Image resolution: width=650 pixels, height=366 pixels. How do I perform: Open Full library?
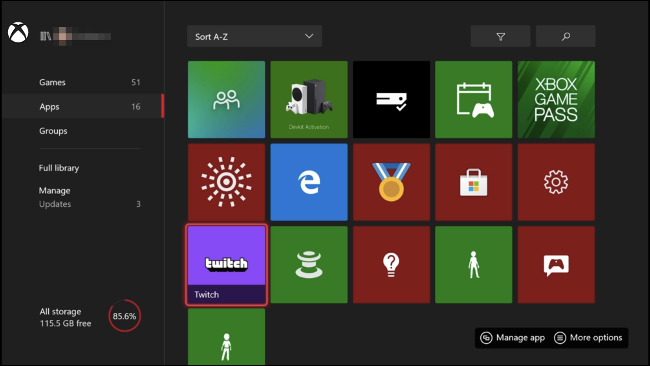coord(59,168)
